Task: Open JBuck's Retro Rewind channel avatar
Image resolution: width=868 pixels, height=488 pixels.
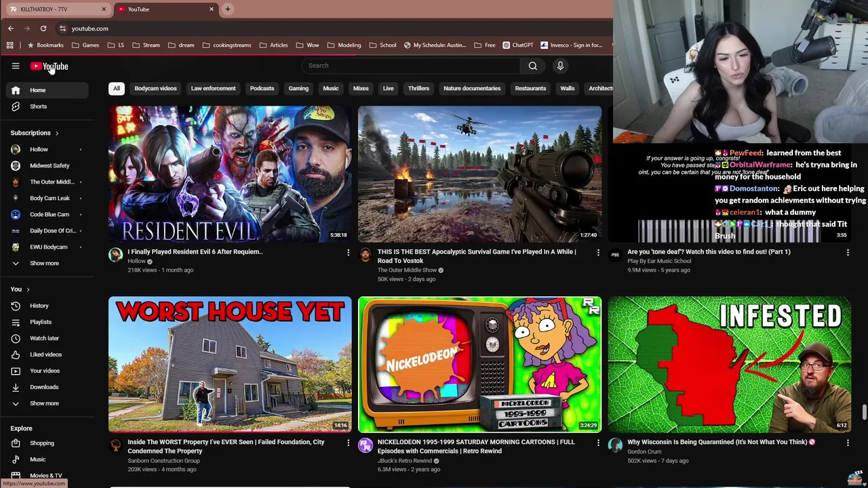Action: point(366,445)
